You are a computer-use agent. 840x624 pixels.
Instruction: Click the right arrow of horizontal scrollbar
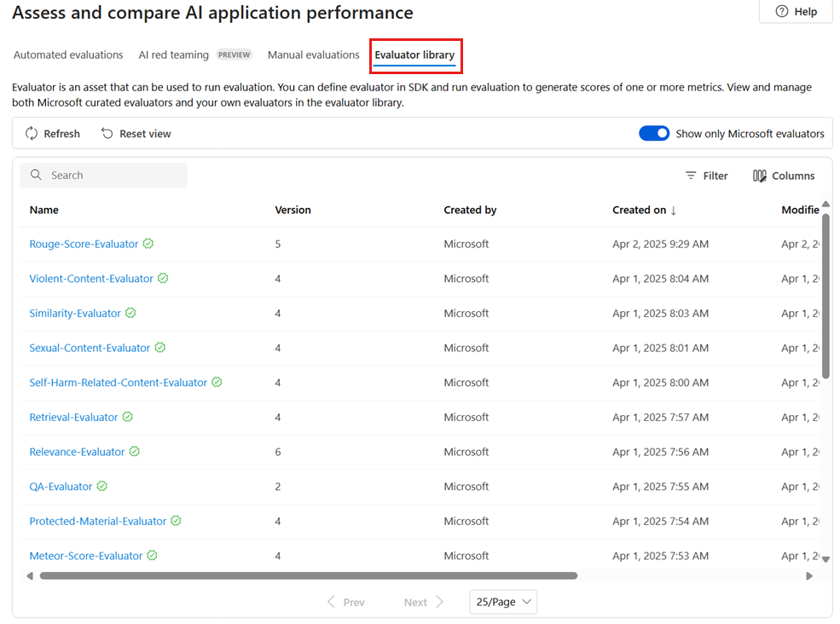(x=809, y=575)
